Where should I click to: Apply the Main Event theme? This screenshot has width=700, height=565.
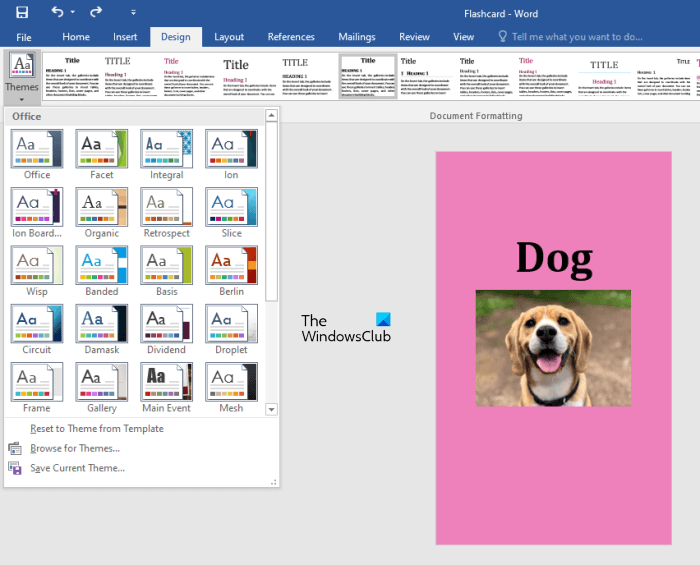(166, 380)
